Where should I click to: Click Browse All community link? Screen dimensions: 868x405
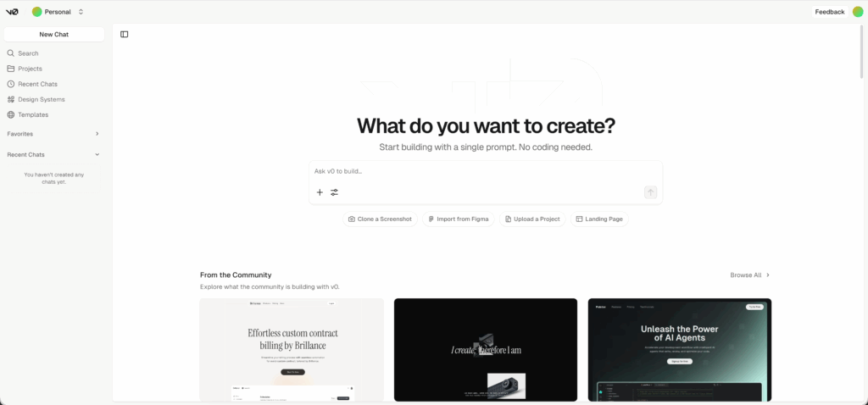[750, 275]
